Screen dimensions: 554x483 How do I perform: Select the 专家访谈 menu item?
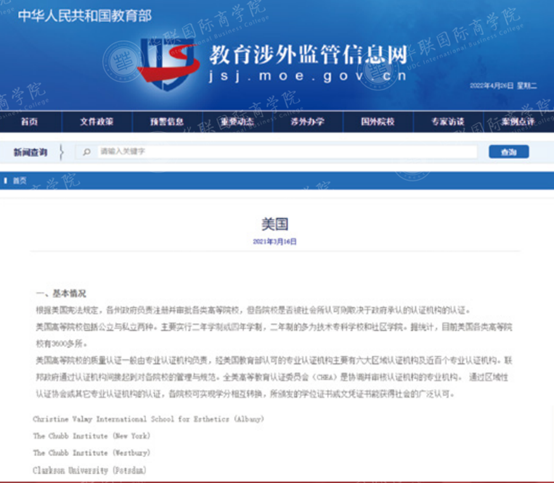tap(448, 122)
